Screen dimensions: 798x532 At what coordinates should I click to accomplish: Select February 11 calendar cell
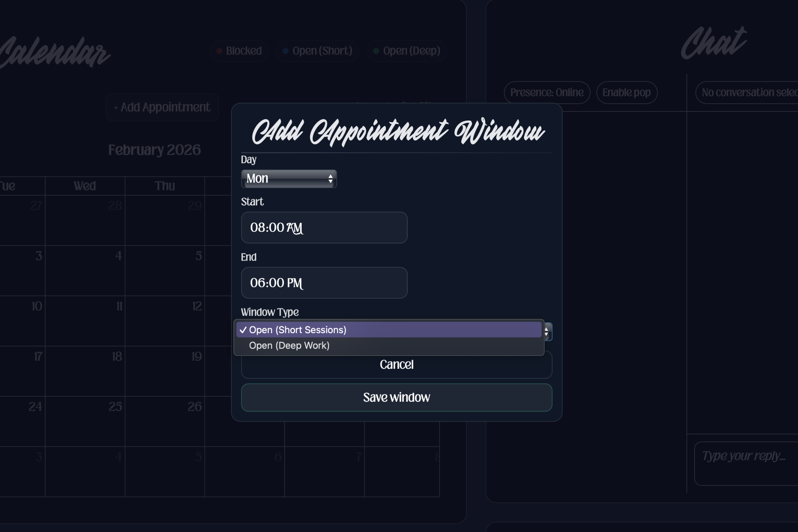tap(85, 321)
